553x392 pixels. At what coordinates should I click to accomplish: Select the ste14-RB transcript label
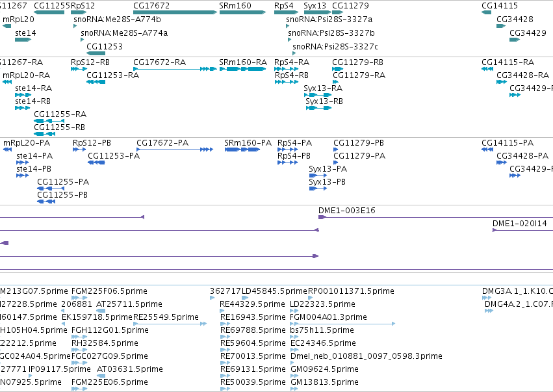pos(32,101)
